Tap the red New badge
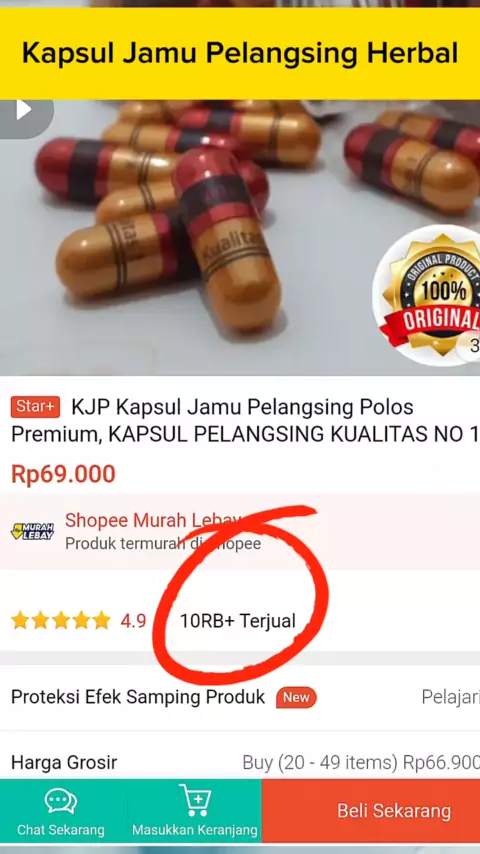Image resolution: width=480 pixels, height=854 pixels. click(x=296, y=698)
